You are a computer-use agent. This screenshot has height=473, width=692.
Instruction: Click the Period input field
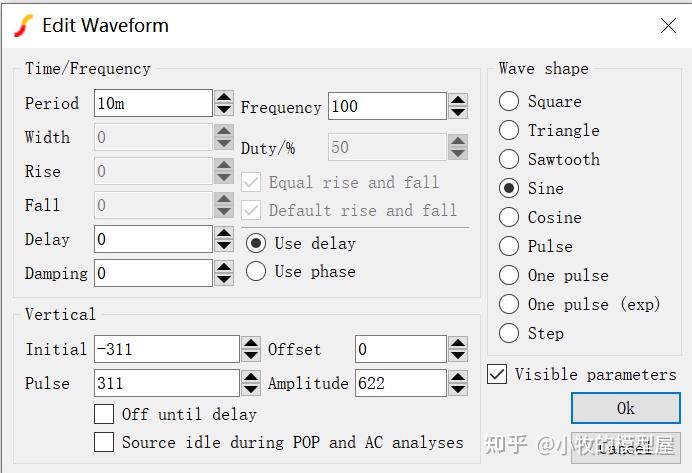[153, 103]
